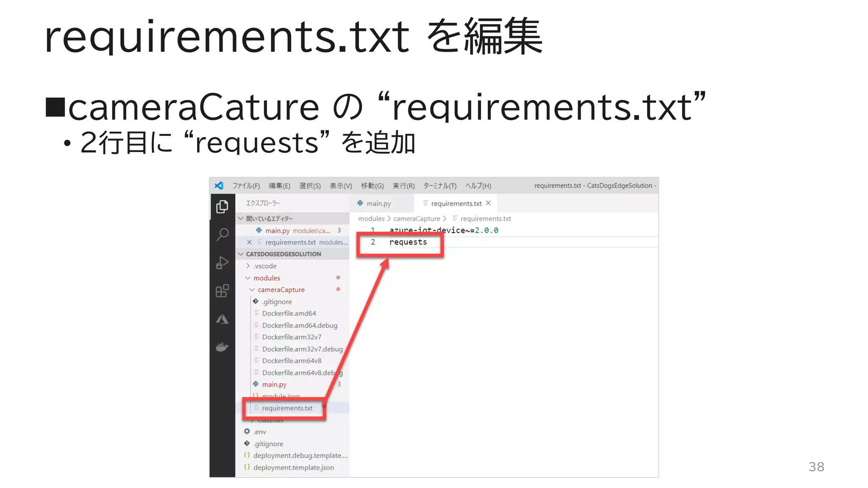Click braces icon of deployment.template.json
The width and height of the screenshot is (868, 488).
pos(247,467)
